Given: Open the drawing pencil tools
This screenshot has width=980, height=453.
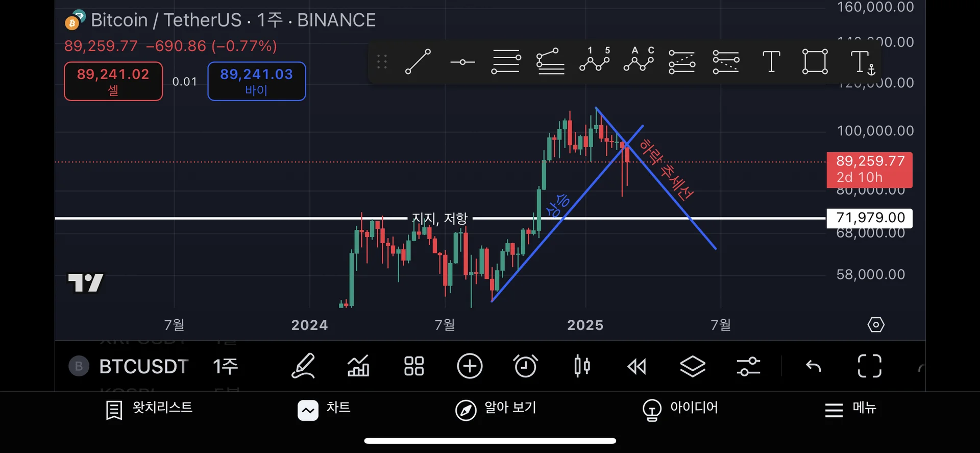Looking at the screenshot, I should (303, 366).
